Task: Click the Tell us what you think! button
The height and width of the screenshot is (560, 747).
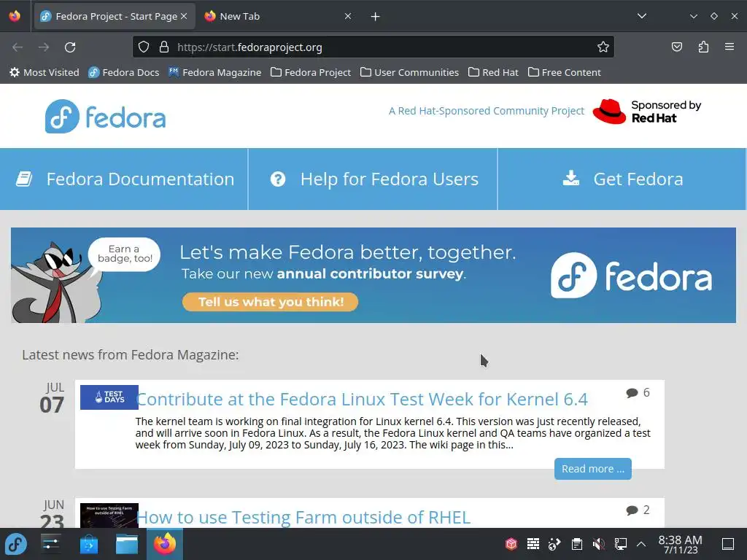Action: coord(270,302)
